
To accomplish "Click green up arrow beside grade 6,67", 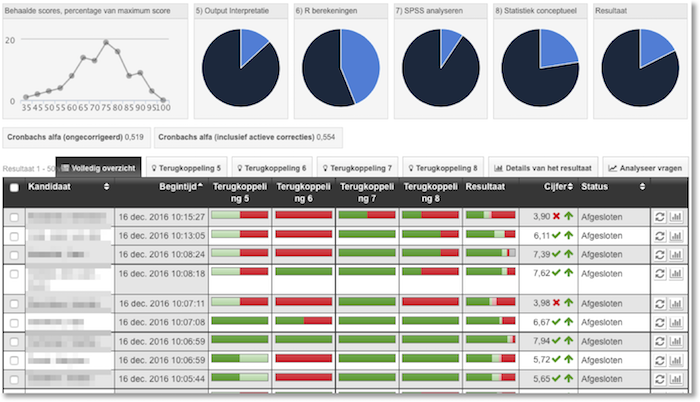I will click(x=568, y=322).
